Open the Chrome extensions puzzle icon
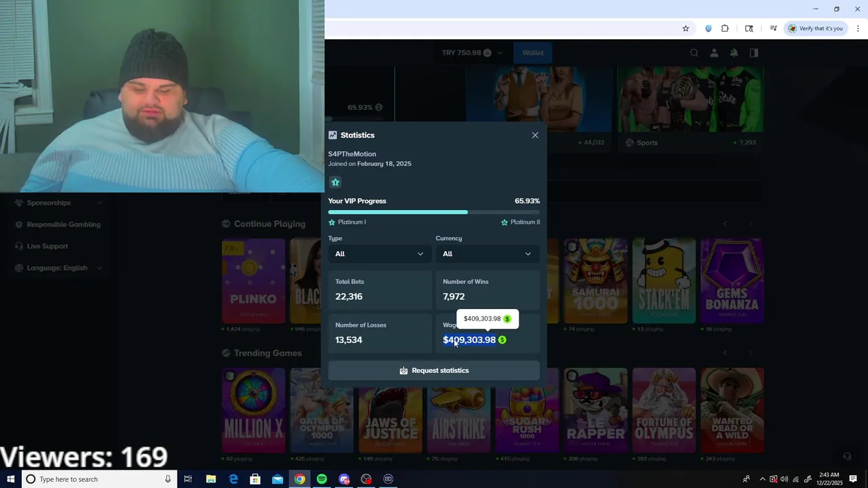The image size is (868, 488). click(x=725, y=28)
